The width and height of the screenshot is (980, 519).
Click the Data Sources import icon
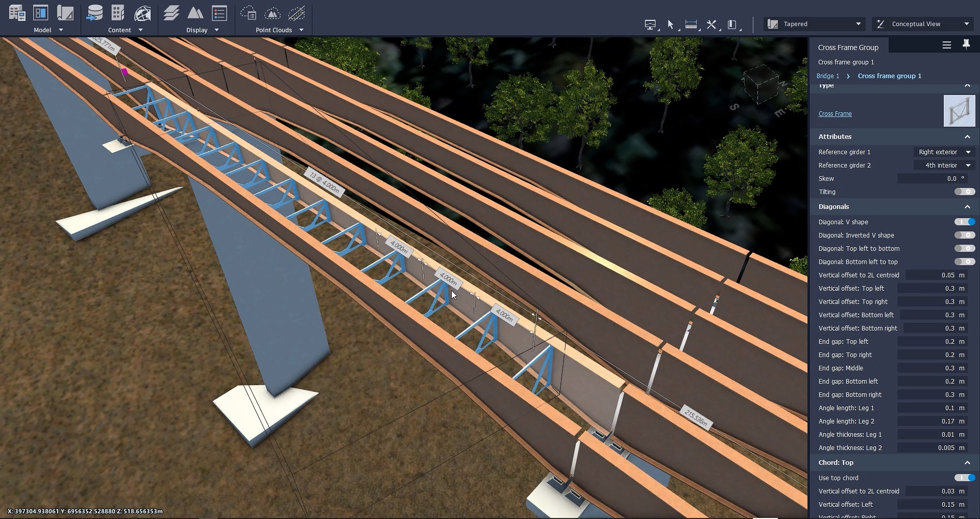(94, 13)
